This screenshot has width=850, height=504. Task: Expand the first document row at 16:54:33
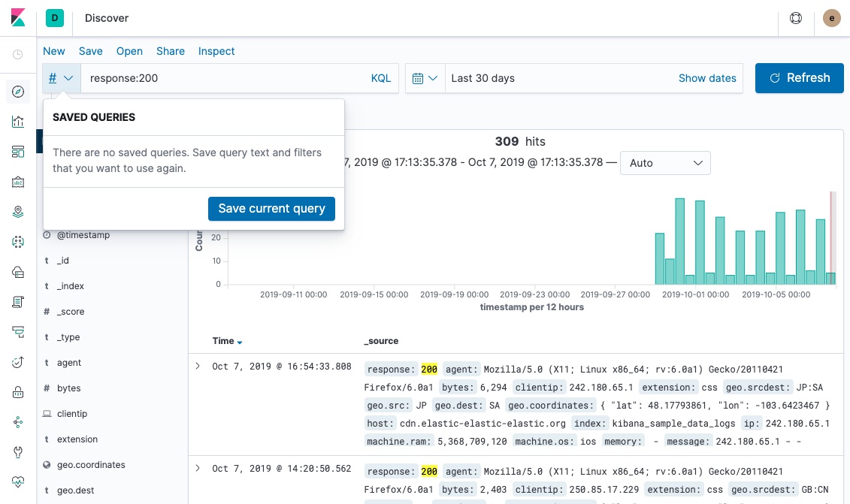coord(198,367)
